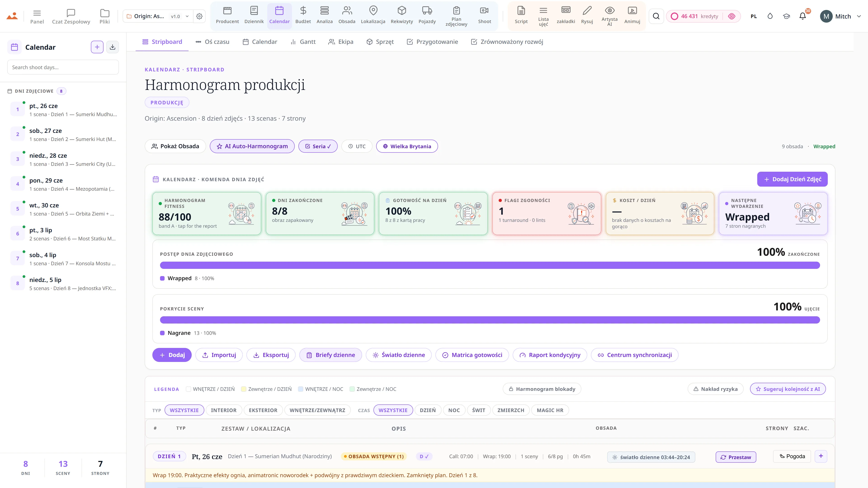Select the WNĘTRZE/ZEWNĄTRZ type filter
The image size is (868, 488).
coord(317,410)
